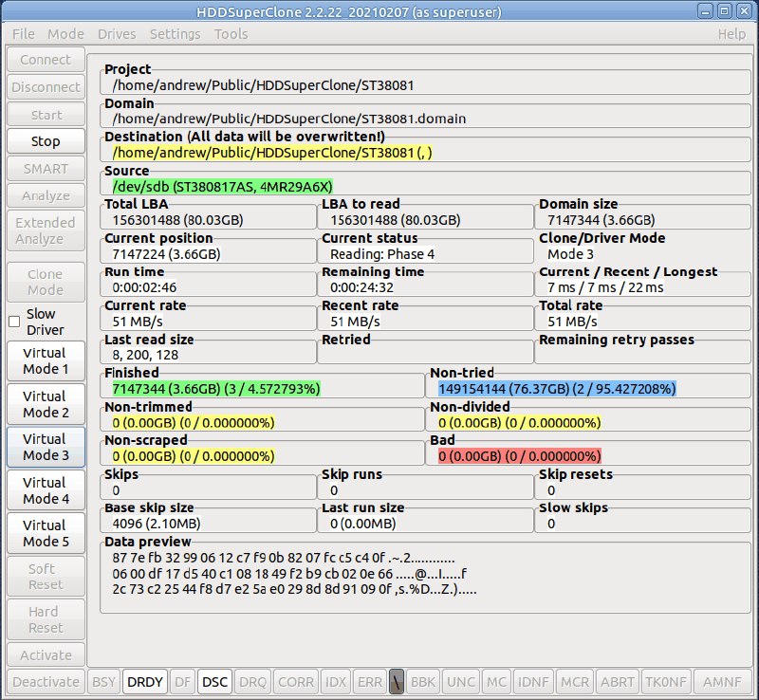759x700 pixels.
Task: Click the Remaining time value 0:00:24:32
Action: 361,287
